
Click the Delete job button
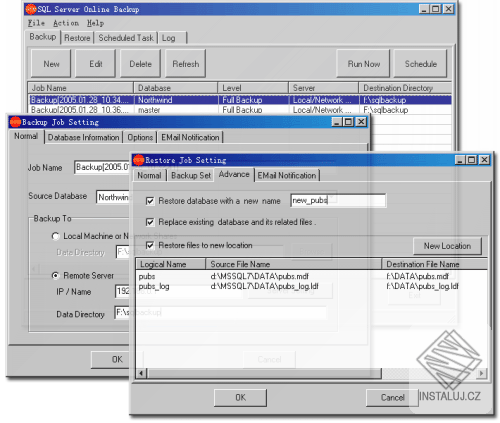[x=140, y=64]
